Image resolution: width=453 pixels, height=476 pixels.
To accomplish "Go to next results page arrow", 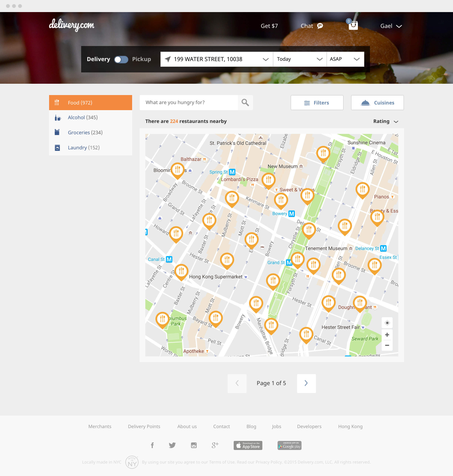I will point(306,383).
